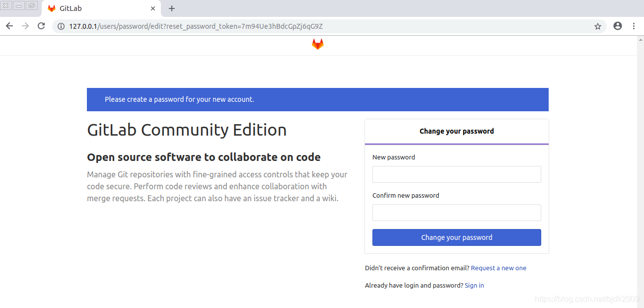
Task: Click the New password label
Action: tap(394, 157)
